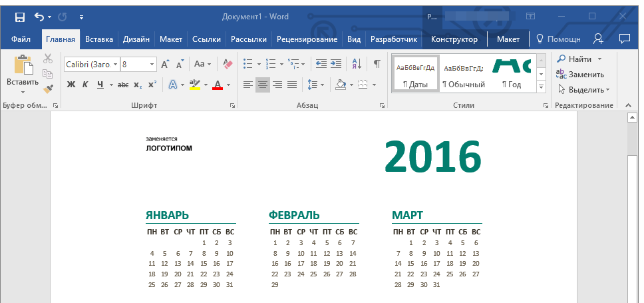Click the Вставить paste button
Image resolution: width=644 pixels, height=303 pixels.
pyautogui.click(x=23, y=72)
